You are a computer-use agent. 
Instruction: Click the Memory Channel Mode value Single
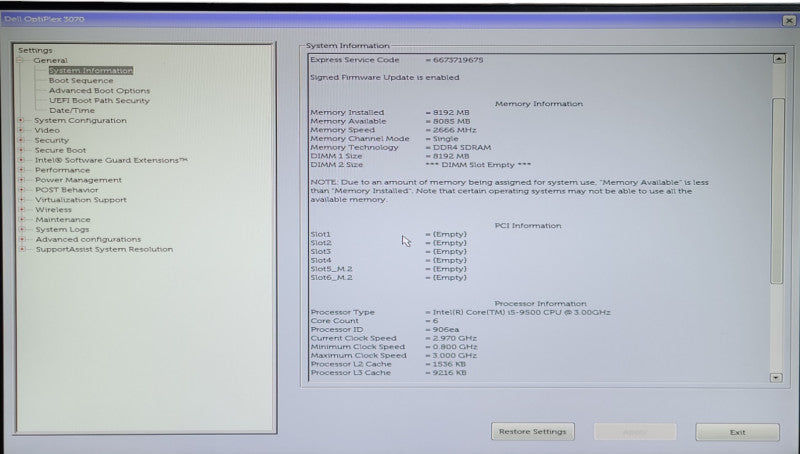click(445, 139)
